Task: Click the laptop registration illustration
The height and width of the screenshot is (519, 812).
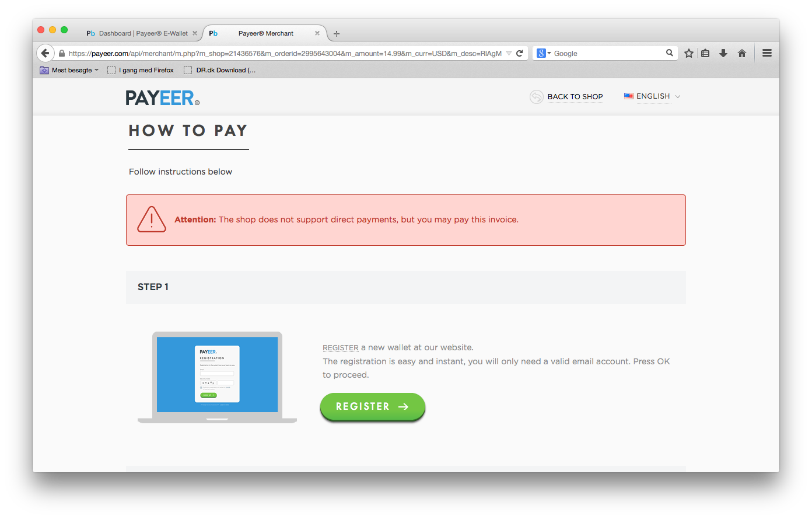Action: 217,377
